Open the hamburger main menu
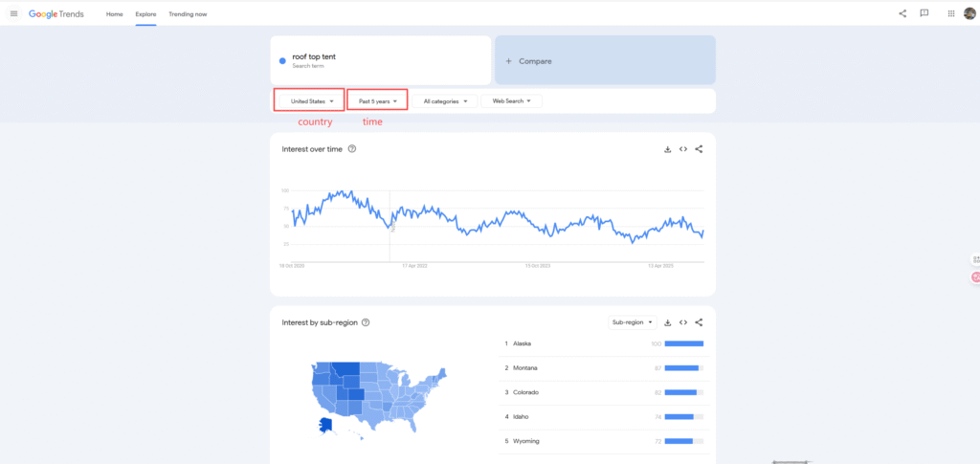980x464 pixels. click(x=13, y=14)
